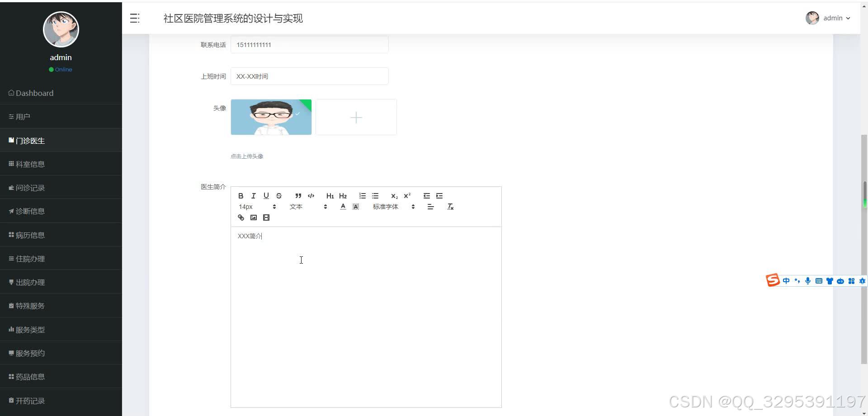Apply Heading 1 style
The width and height of the screenshot is (868, 416).
pyautogui.click(x=330, y=196)
